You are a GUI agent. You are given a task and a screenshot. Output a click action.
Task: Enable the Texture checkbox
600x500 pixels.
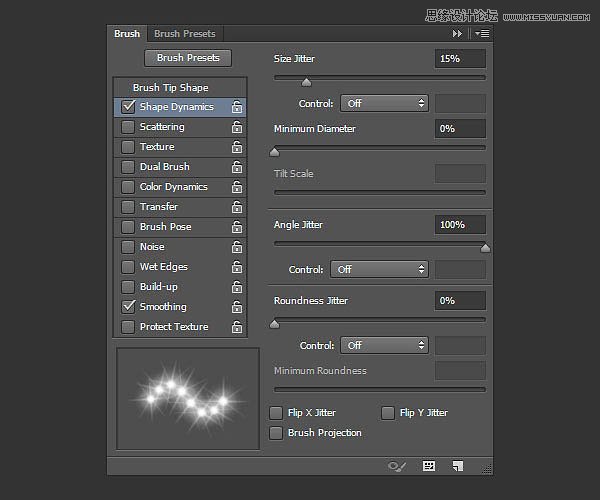point(128,147)
